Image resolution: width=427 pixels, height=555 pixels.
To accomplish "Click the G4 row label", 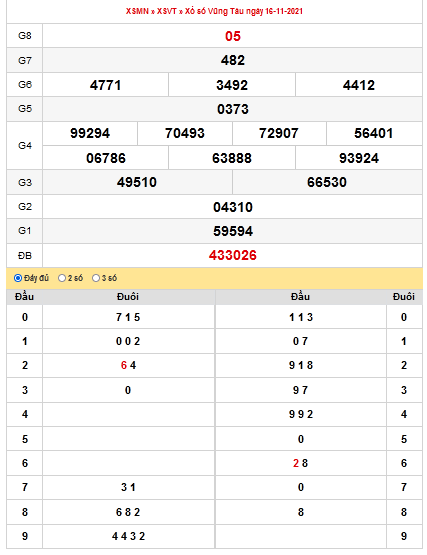I will [x=24, y=145].
